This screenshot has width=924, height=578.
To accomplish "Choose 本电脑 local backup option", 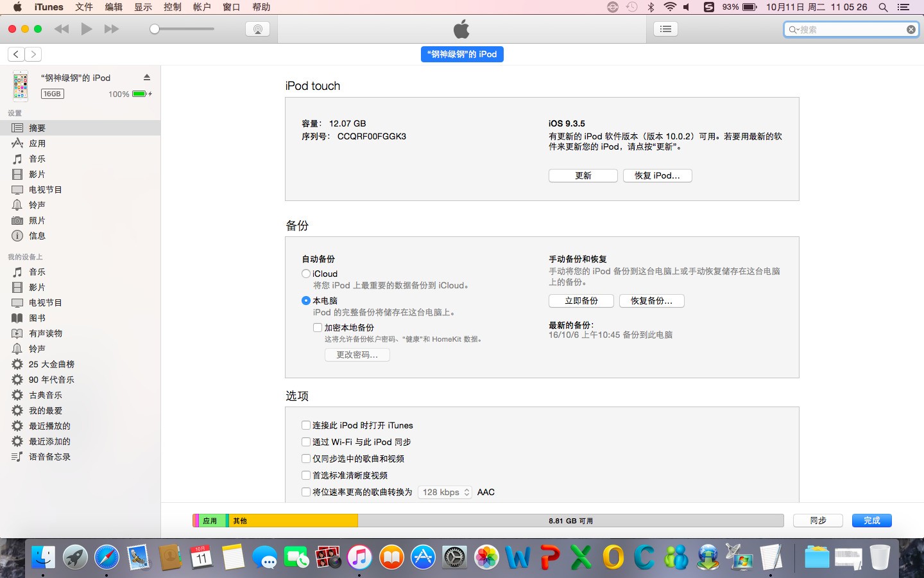I will click(306, 301).
